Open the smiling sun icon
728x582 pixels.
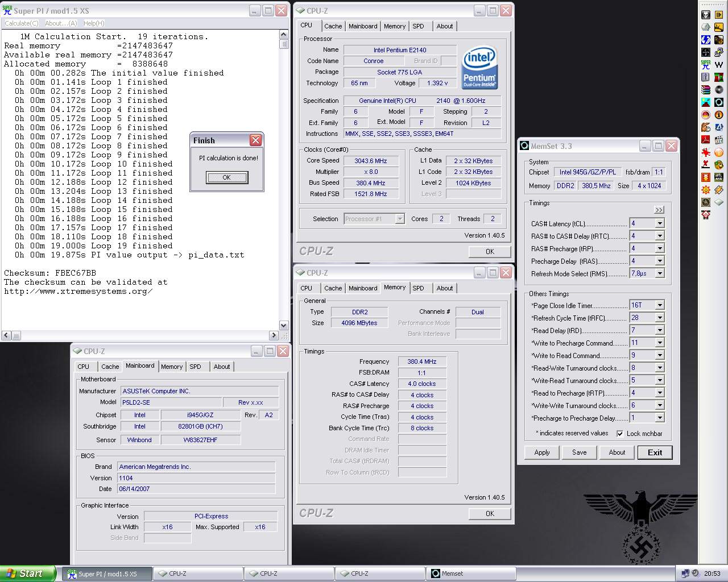[x=706, y=189]
